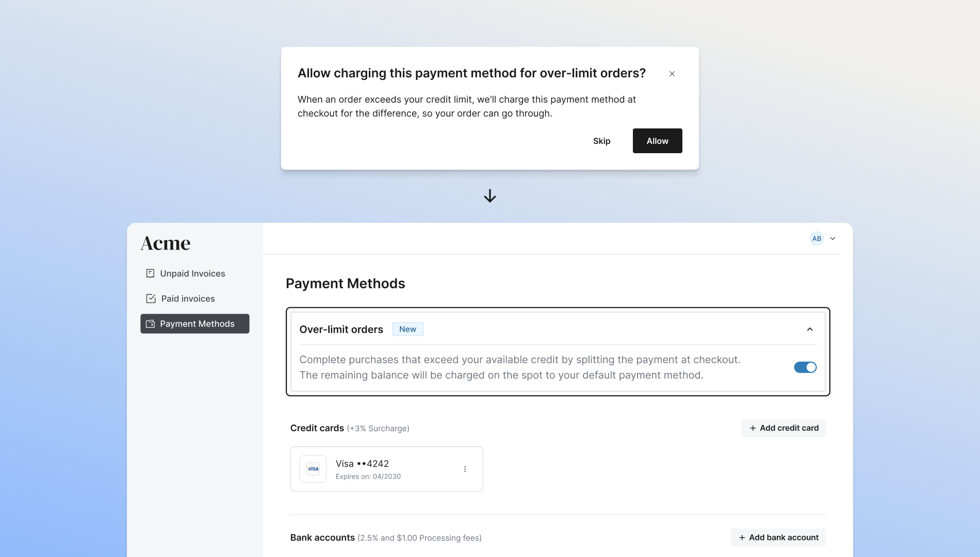
Task: Click the Acme logo
Action: click(166, 243)
